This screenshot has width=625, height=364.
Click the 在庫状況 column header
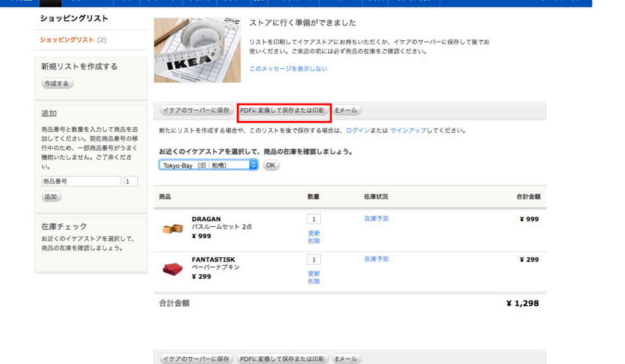[376, 197]
